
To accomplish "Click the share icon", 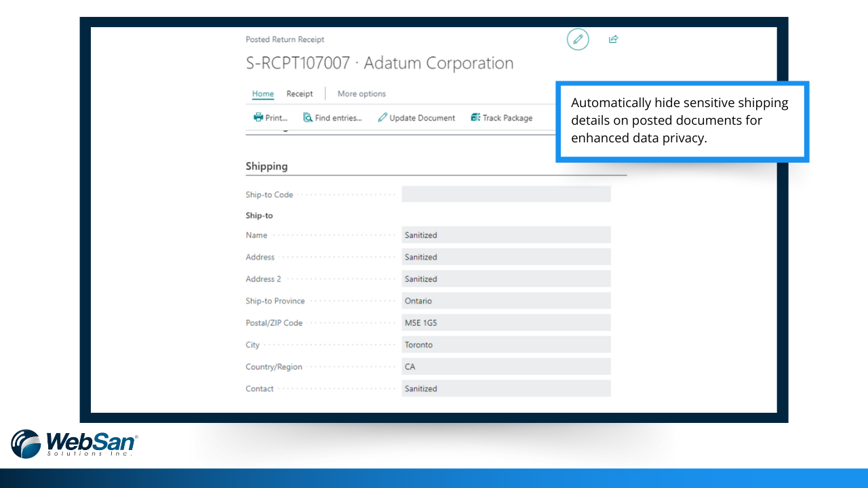I will (613, 39).
